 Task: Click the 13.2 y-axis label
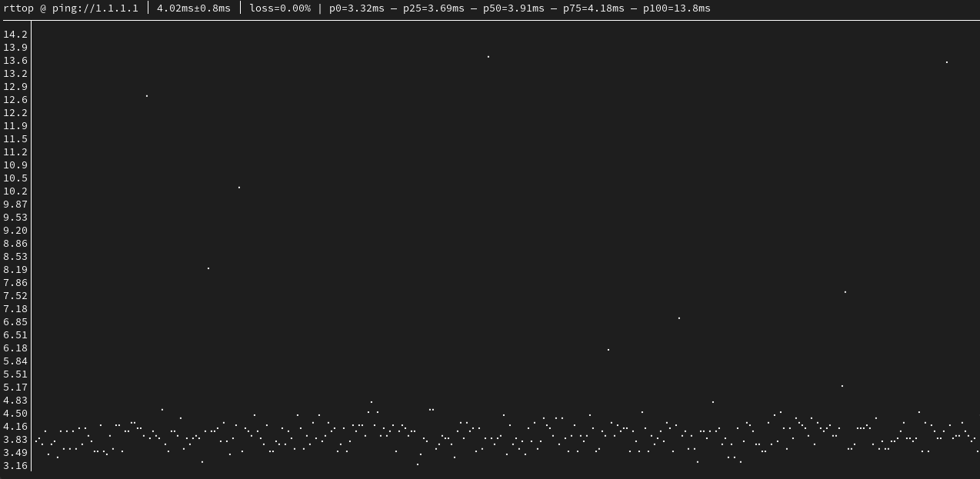[x=15, y=74]
